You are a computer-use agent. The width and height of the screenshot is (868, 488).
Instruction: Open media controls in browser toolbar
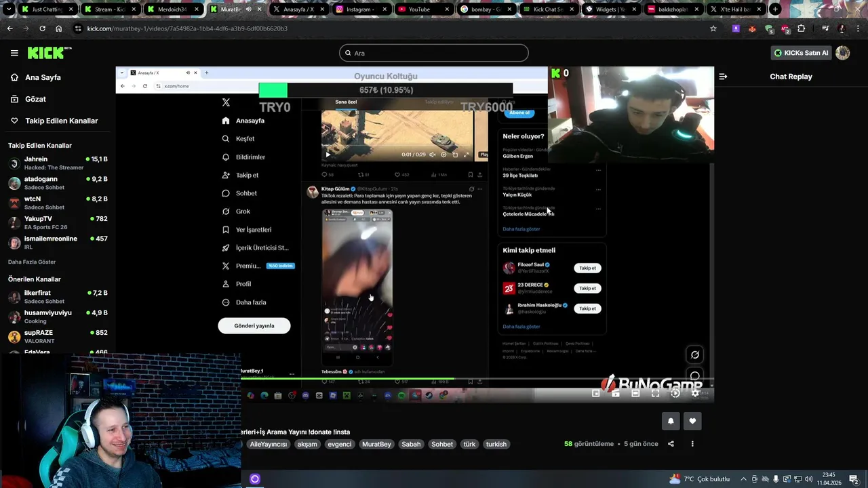click(825, 28)
